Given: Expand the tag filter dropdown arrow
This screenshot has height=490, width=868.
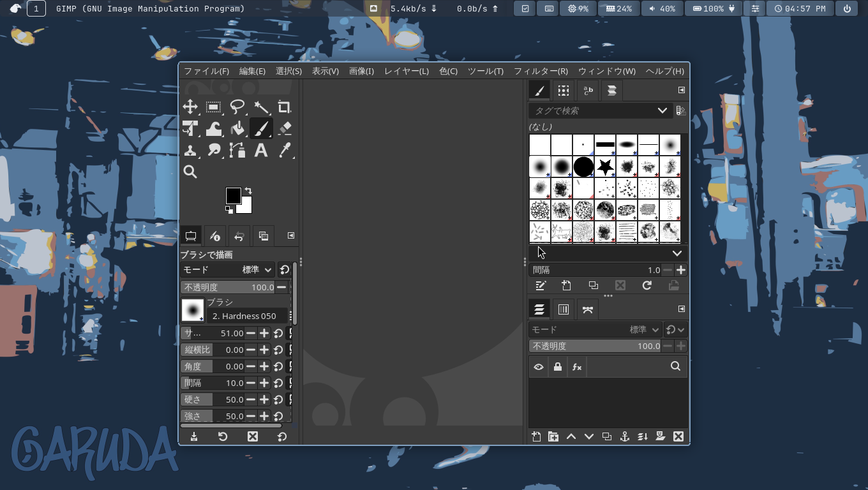Looking at the screenshot, I should point(662,110).
